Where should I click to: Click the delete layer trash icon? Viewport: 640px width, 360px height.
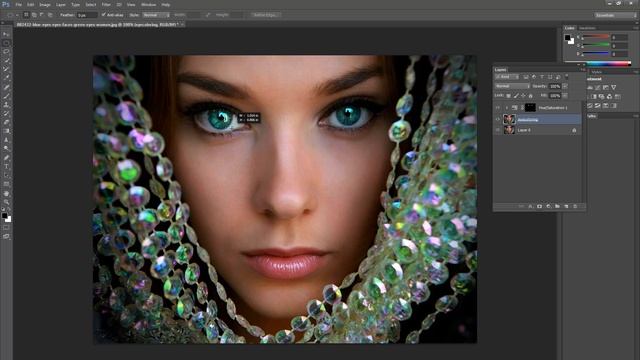[x=576, y=207]
